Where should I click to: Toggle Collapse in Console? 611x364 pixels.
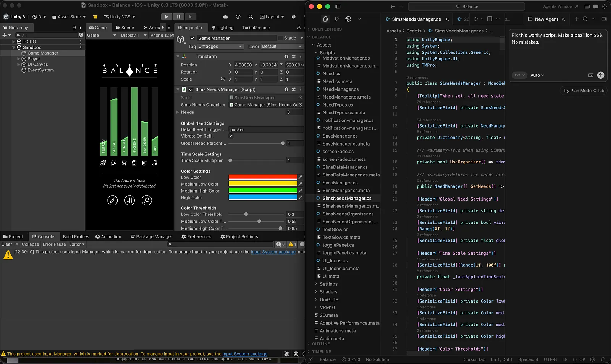(30, 244)
